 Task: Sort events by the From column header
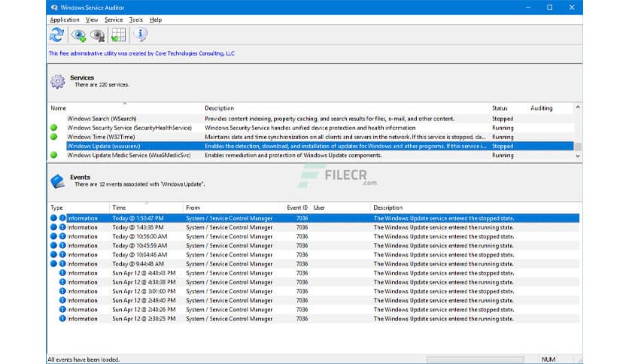click(231, 208)
